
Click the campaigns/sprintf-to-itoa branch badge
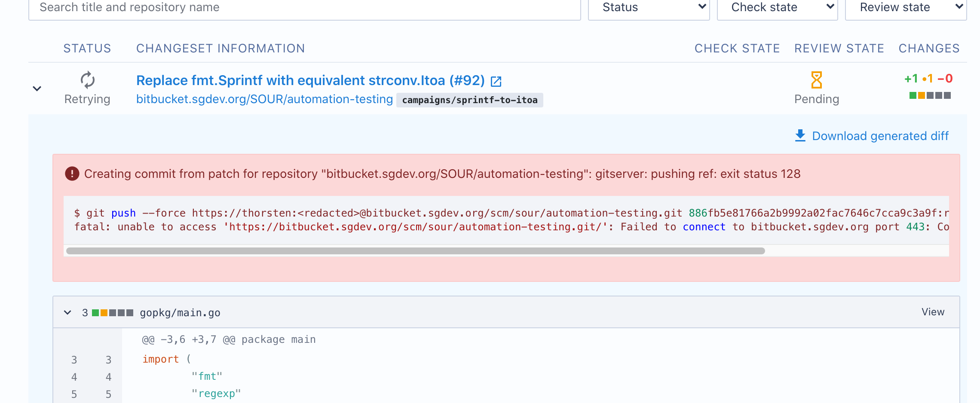tap(469, 100)
